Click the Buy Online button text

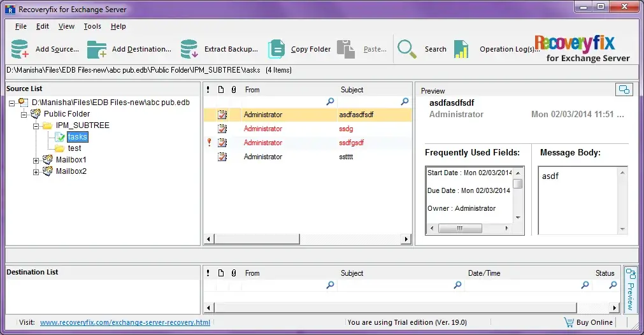click(594, 322)
